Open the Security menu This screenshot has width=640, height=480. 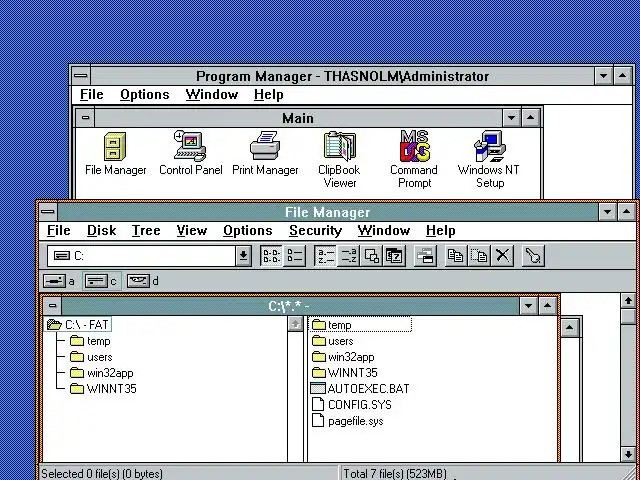coord(315,231)
